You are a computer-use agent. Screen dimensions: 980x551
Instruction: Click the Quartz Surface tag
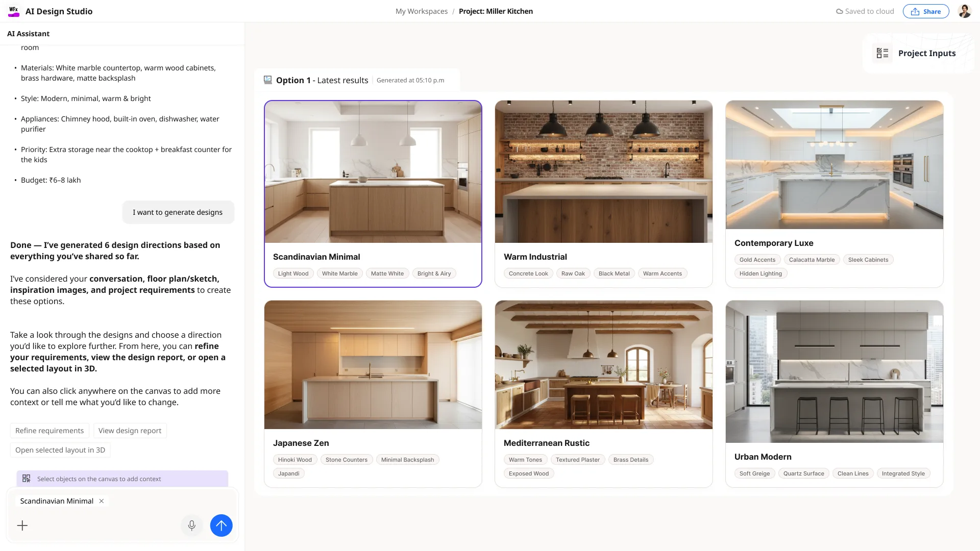point(804,473)
